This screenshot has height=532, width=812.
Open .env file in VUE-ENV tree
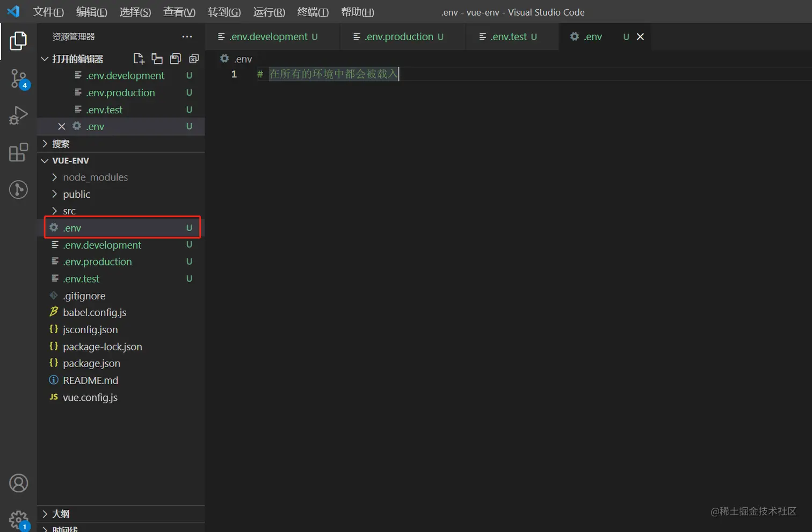coord(121,228)
